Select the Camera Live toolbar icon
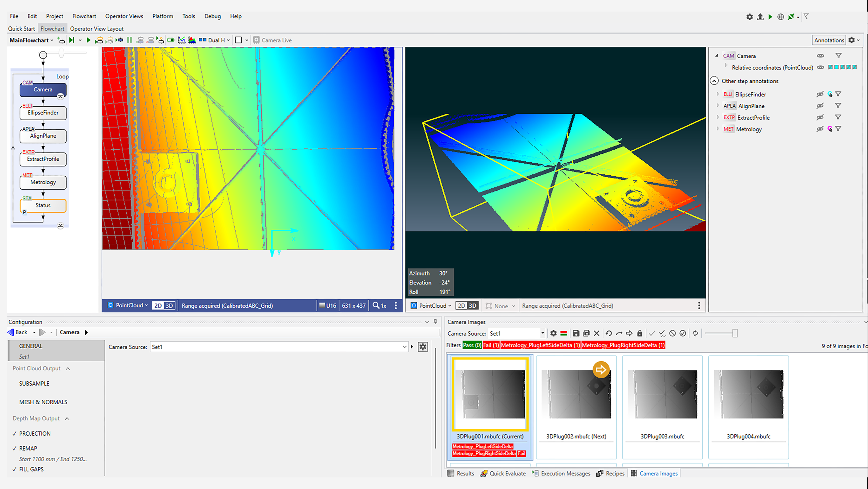The width and height of the screenshot is (868, 489). (257, 40)
